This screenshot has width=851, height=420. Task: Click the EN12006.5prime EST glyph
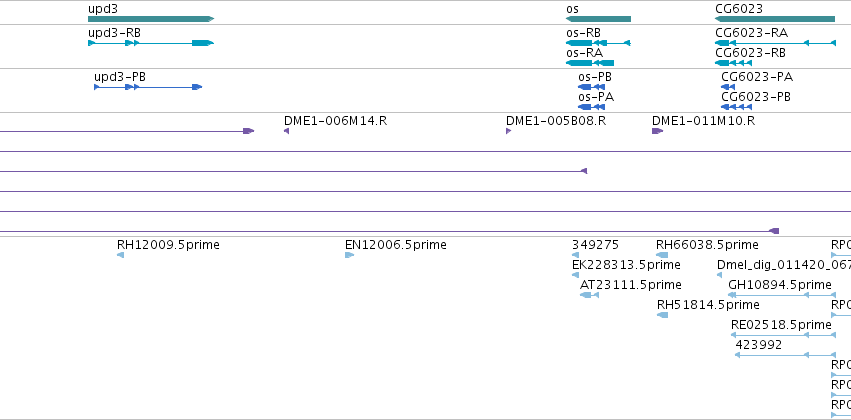pos(350,255)
